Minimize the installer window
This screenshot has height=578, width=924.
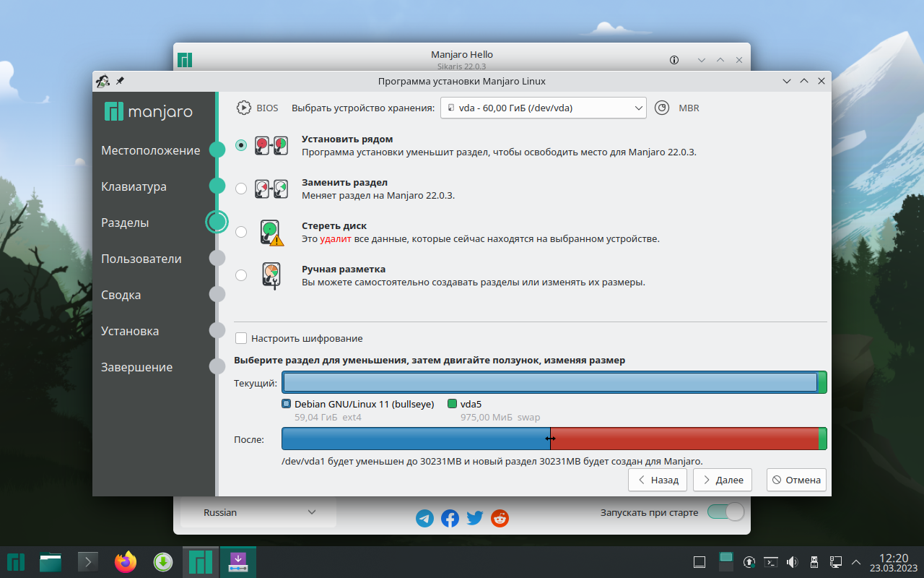click(787, 81)
